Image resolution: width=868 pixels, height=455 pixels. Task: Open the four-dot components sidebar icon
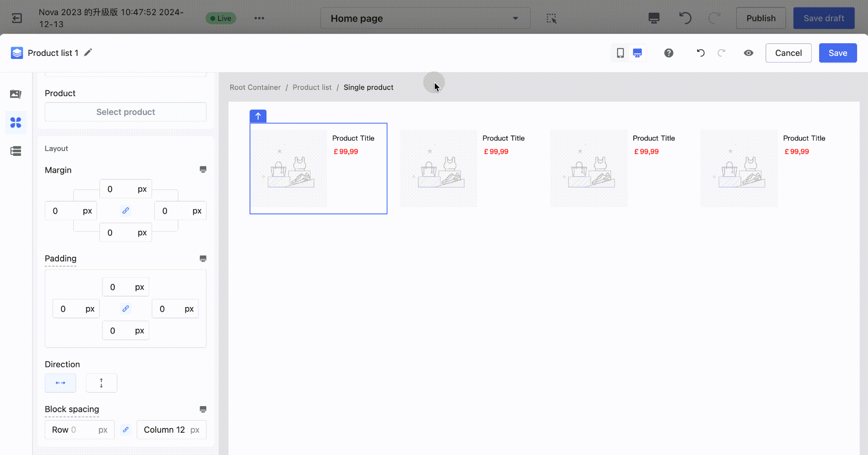[16, 123]
